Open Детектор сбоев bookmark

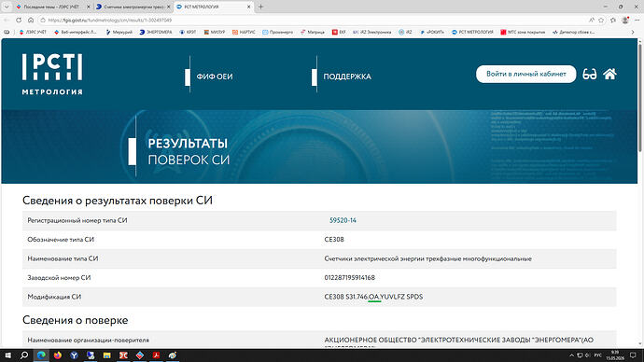[573, 32]
